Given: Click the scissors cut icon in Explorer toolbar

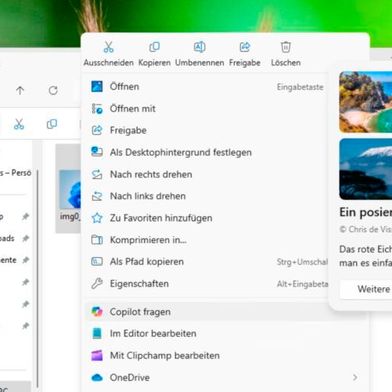Looking at the screenshot, I should click(19, 124).
